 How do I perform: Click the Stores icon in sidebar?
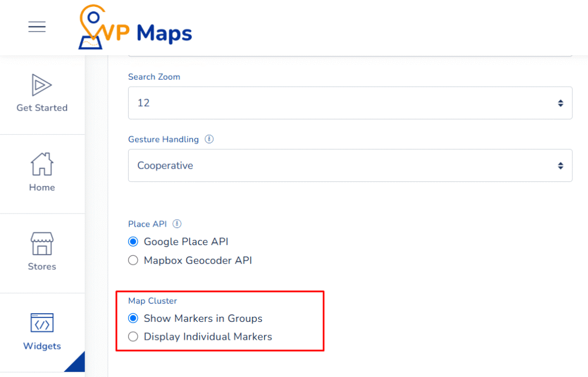tap(41, 245)
